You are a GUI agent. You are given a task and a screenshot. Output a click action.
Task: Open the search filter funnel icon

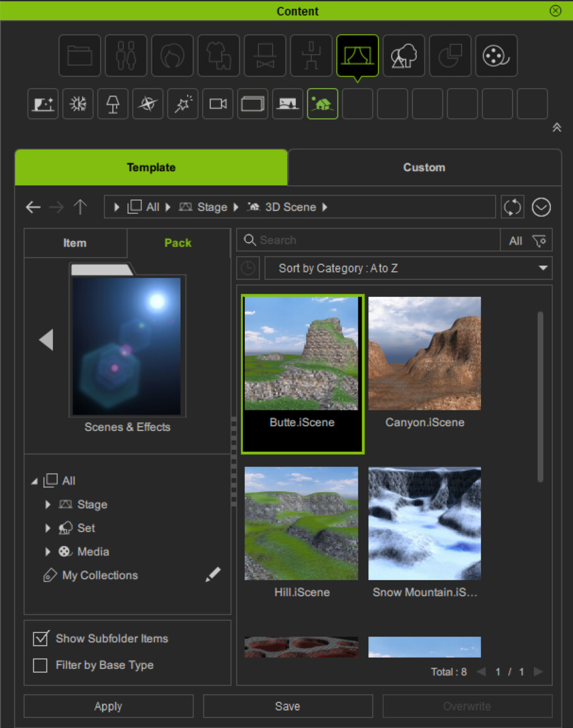(539, 240)
